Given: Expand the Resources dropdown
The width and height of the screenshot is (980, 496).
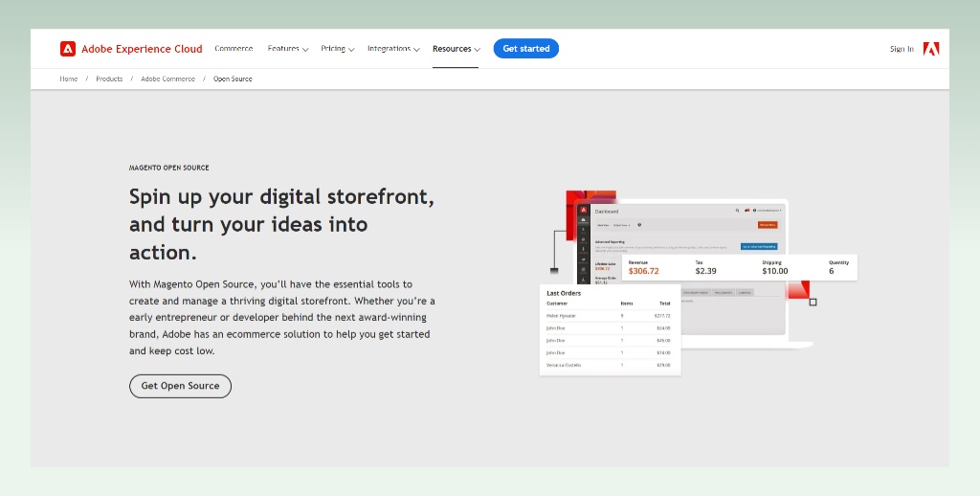Looking at the screenshot, I should click(x=456, y=49).
